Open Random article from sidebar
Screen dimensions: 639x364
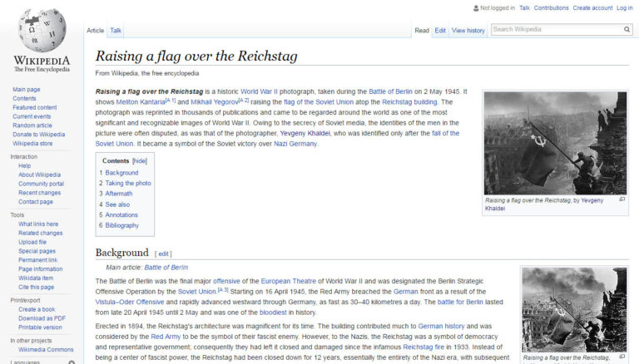[33, 125]
